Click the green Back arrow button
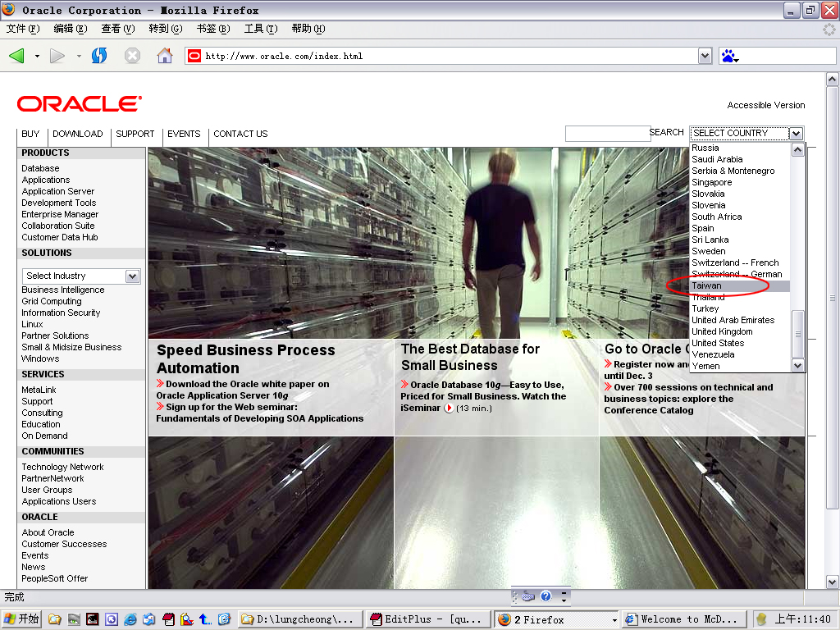Image resolution: width=840 pixels, height=630 pixels. [16, 56]
